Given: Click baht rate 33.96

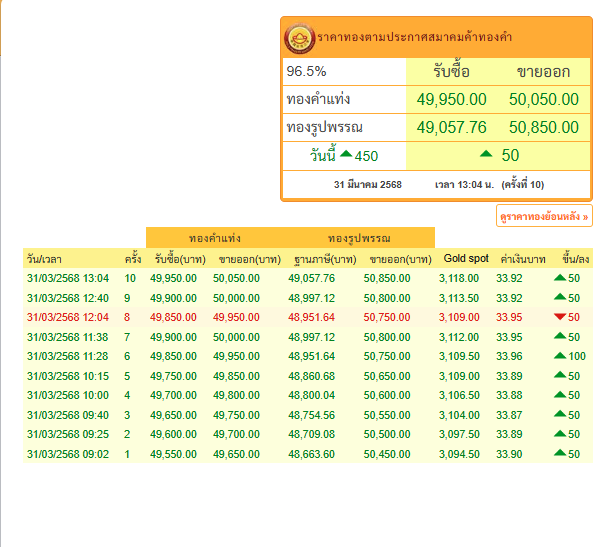Looking at the screenshot, I should (509, 356).
